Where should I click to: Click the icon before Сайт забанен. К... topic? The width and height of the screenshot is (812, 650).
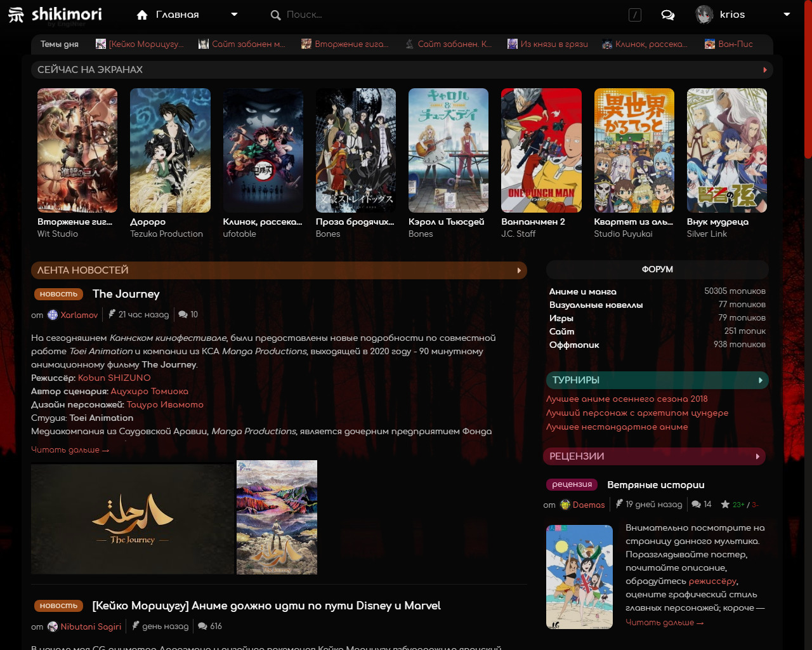410,44
